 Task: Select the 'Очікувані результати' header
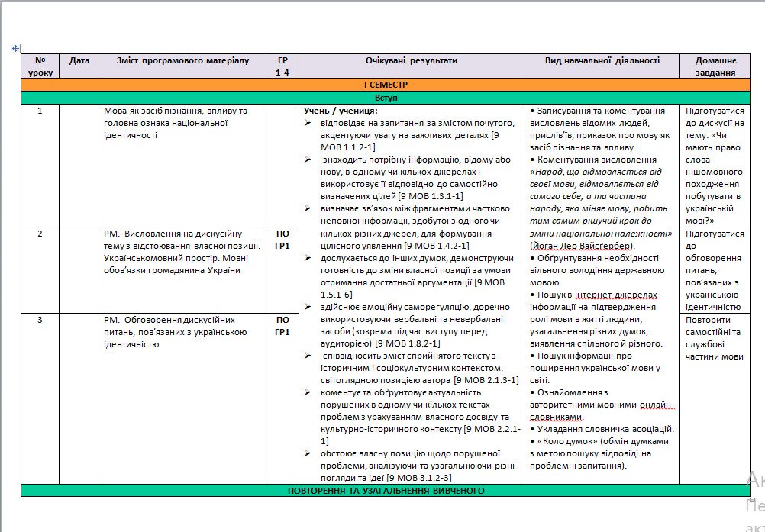[412, 66]
